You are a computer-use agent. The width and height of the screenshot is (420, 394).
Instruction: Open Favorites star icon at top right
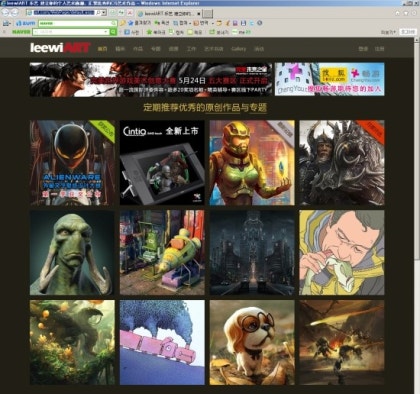(406, 13)
